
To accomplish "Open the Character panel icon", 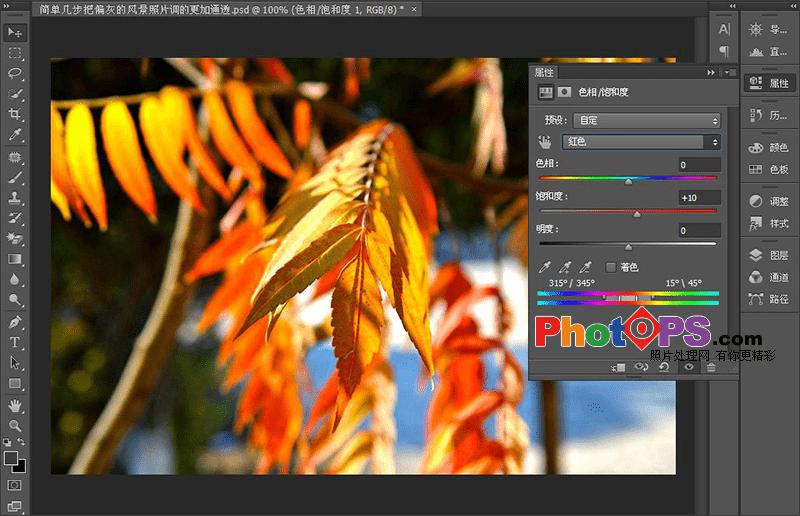I will pyautogui.click(x=724, y=29).
